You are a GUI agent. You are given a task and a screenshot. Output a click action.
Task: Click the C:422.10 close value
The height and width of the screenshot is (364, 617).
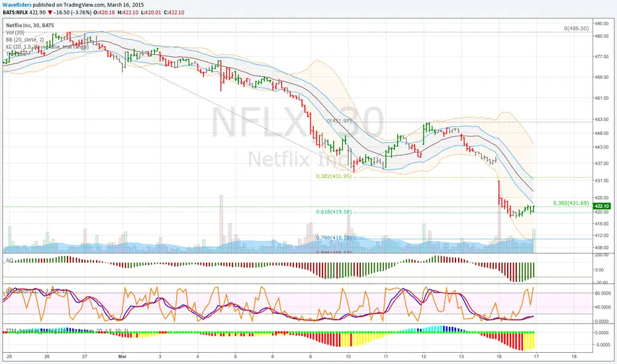[173, 13]
